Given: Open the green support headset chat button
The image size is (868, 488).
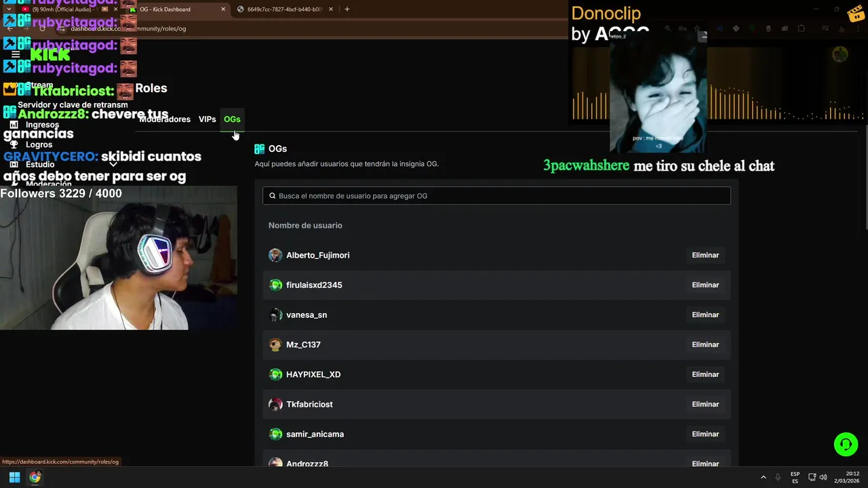Looking at the screenshot, I should pyautogui.click(x=846, y=445).
